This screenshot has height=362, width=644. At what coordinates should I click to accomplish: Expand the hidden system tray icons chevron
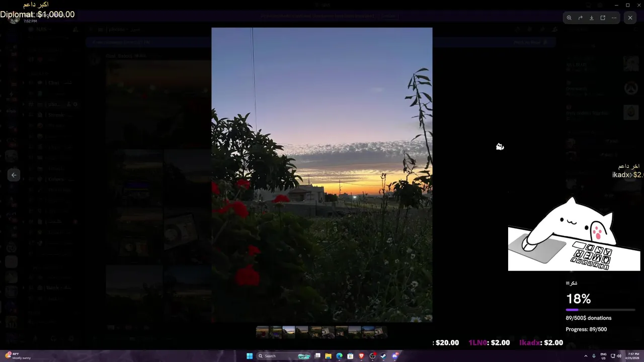(x=586, y=356)
